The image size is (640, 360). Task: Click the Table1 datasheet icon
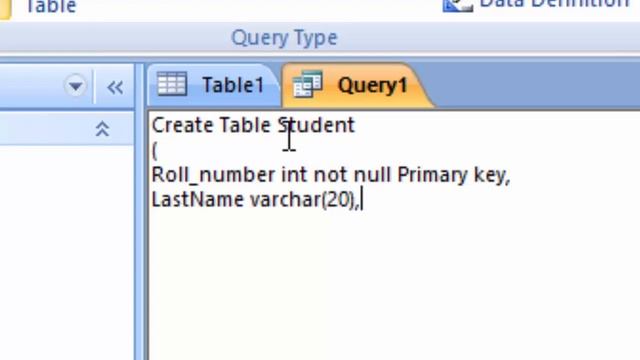tap(172, 84)
